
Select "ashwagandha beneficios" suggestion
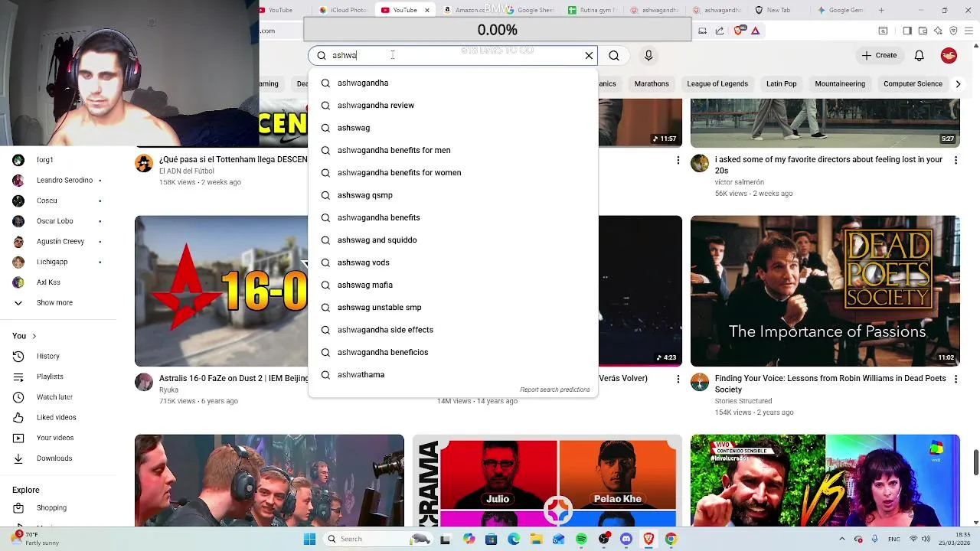(x=452, y=352)
